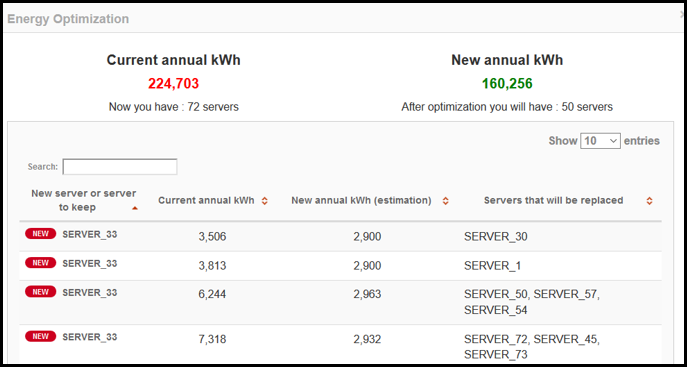Screen dimensions: 687x367
Task: Click ascending sort arrow on New server column
Action: (135, 208)
